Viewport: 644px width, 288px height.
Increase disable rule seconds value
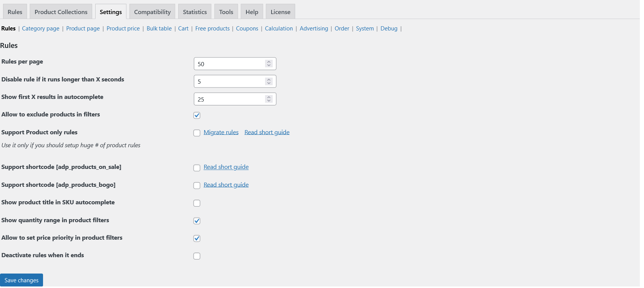click(269, 80)
